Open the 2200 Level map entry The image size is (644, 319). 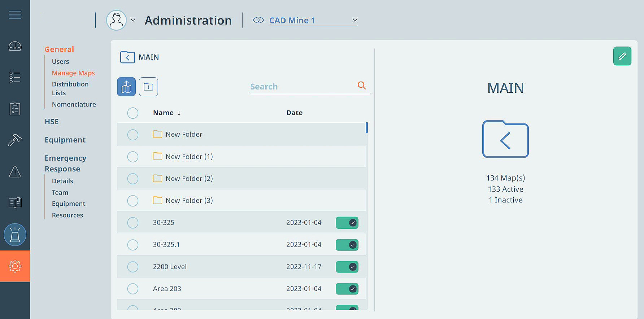click(170, 267)
